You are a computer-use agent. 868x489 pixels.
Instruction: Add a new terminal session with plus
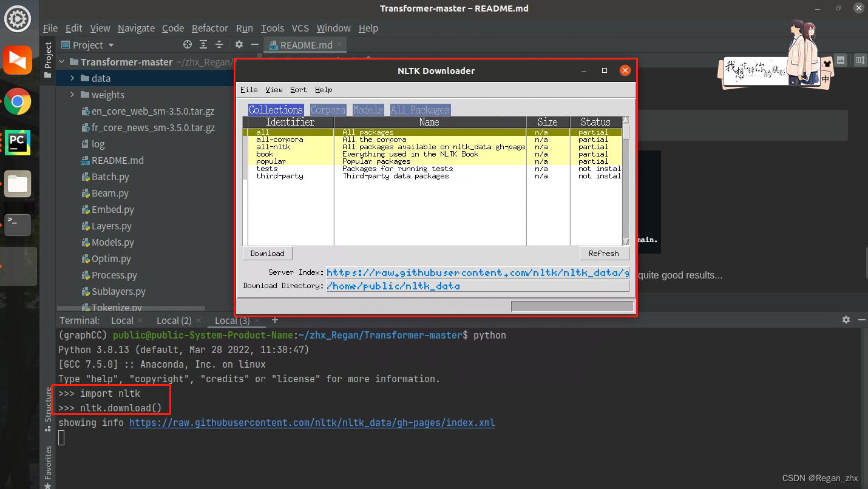pyautogui.click(x=275, y=320)
